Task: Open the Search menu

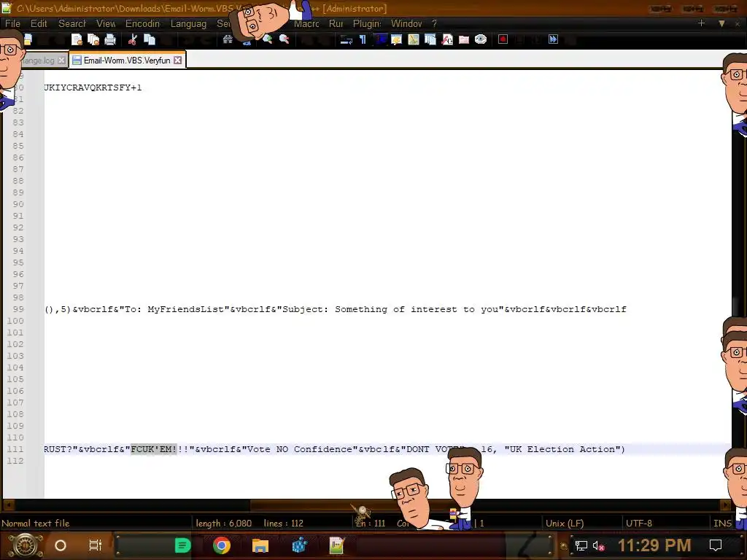Action: point(72,23)
